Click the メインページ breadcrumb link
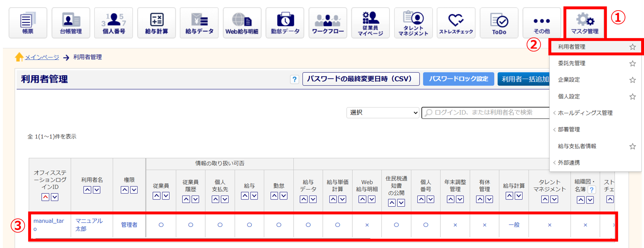 42,57
